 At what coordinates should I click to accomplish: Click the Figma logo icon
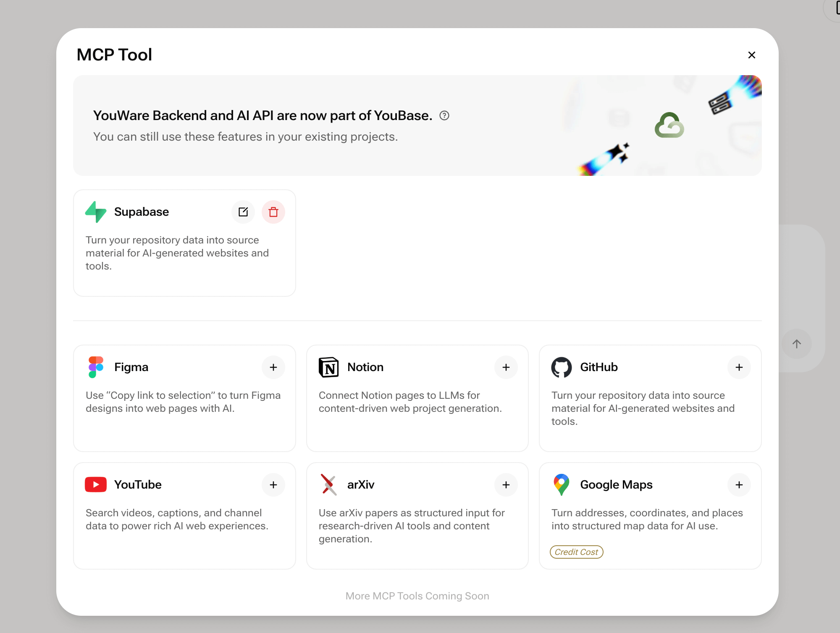click(96, 367)
